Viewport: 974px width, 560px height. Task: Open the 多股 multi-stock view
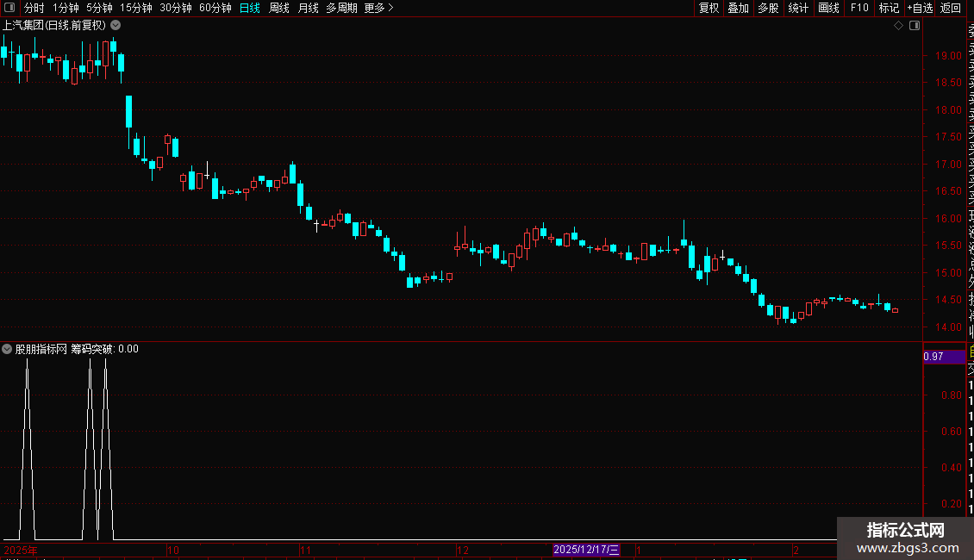tap(768, 8)
